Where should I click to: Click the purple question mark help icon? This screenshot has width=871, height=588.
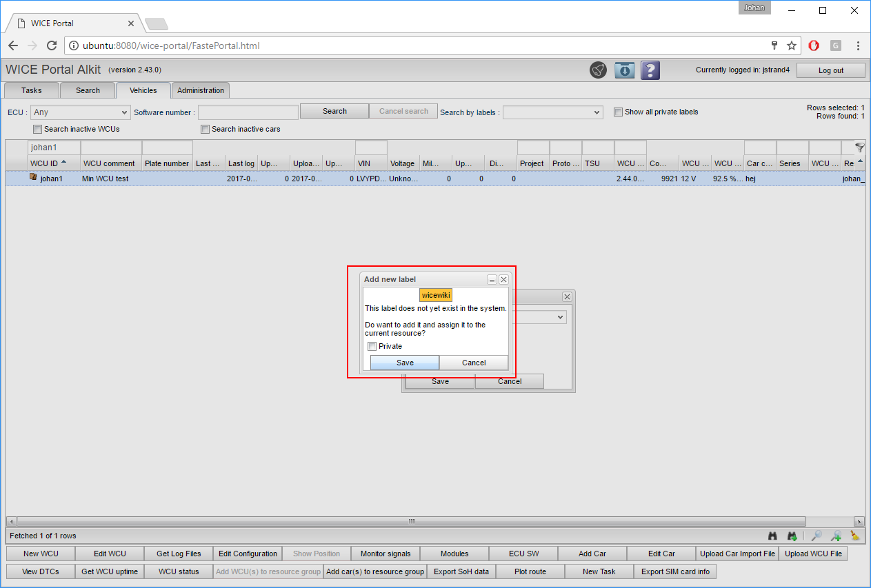(x=650, y=70)
